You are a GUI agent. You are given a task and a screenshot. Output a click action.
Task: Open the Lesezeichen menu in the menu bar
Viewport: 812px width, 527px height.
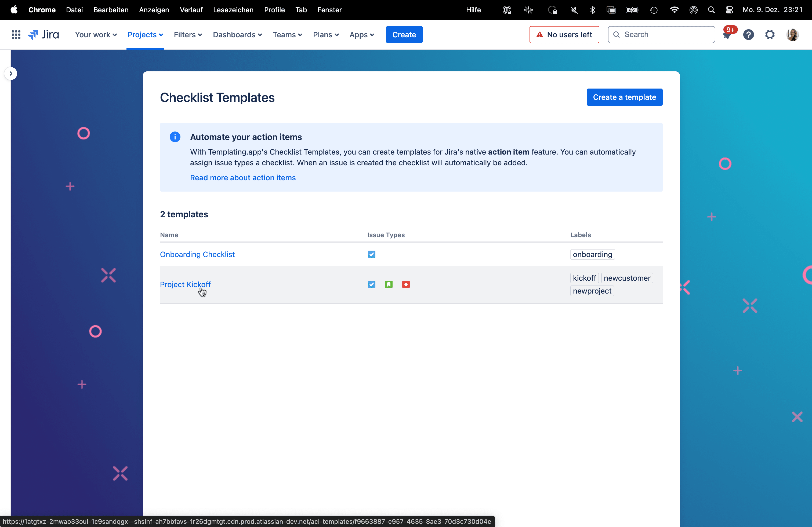tap(233, 10)
